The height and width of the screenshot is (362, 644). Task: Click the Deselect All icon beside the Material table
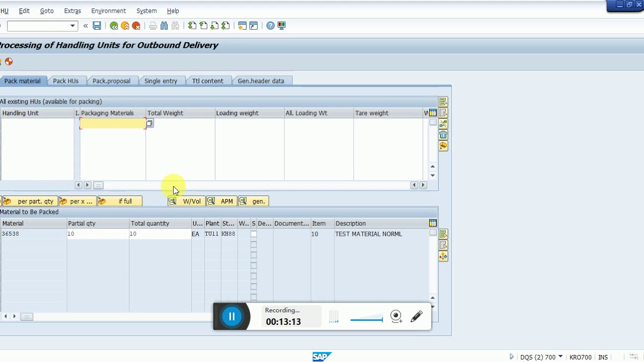tap(443, 245)
